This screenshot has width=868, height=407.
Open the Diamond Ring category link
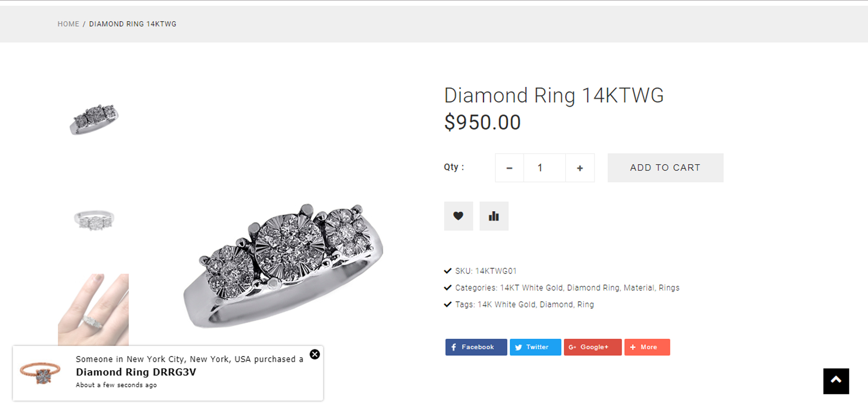[593, 288]
